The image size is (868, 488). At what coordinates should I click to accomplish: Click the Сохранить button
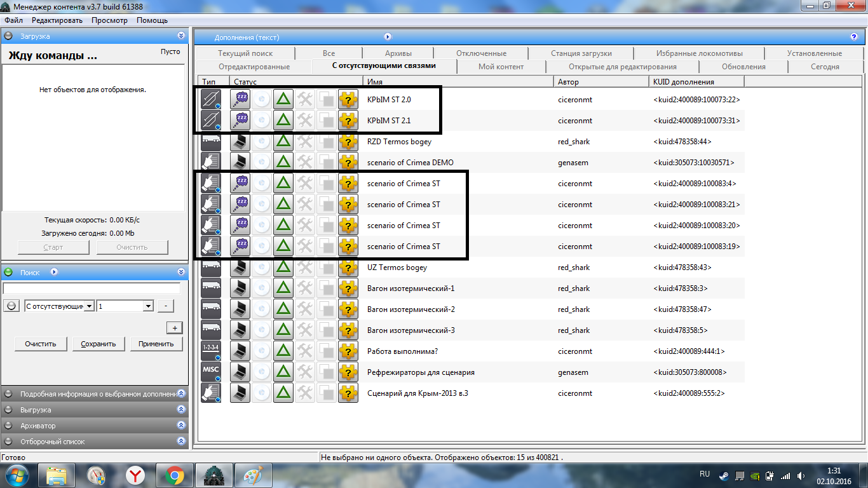click(x=98, y=344)
